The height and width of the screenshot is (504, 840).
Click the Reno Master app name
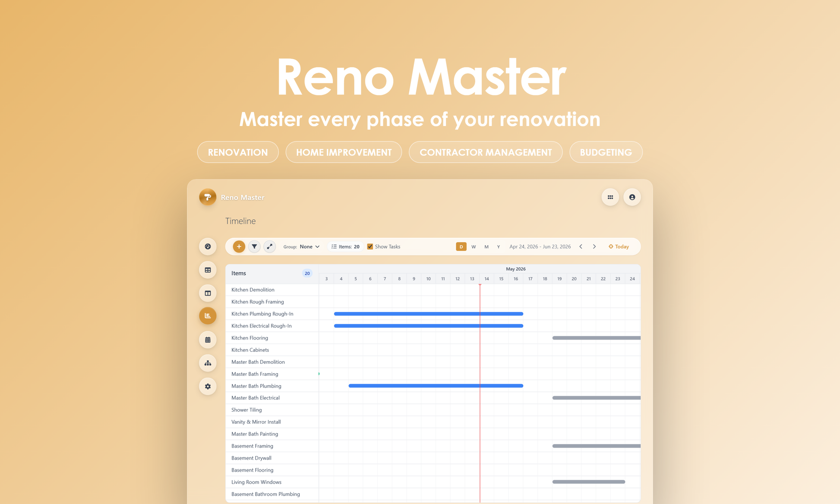(243, 197)
